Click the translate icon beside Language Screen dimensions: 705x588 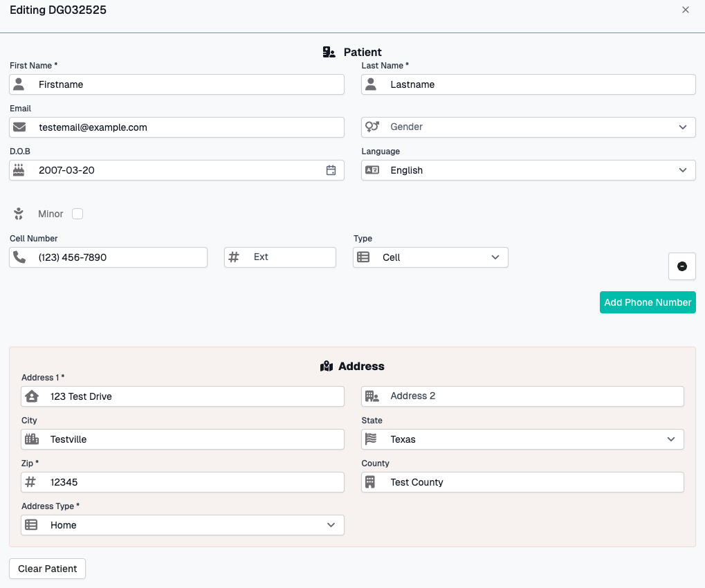tap(372, 170)
